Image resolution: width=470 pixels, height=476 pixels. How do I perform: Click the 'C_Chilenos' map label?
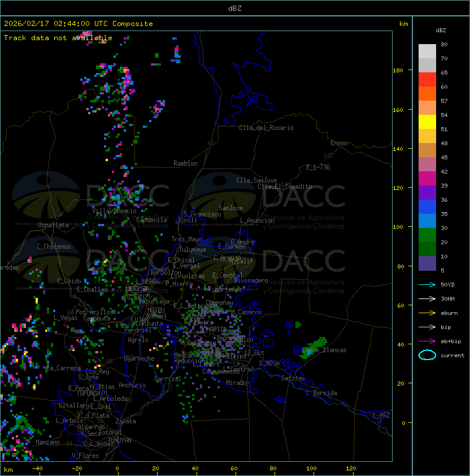pyautogui.click(x=54, y=246)
